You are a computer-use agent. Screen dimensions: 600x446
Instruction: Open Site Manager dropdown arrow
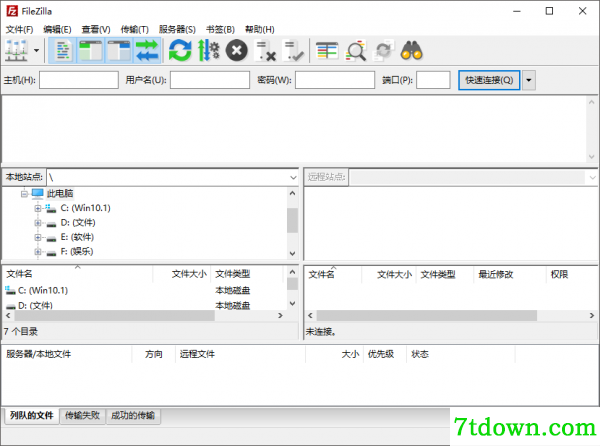pyautogui.click(x=37, y=50)
